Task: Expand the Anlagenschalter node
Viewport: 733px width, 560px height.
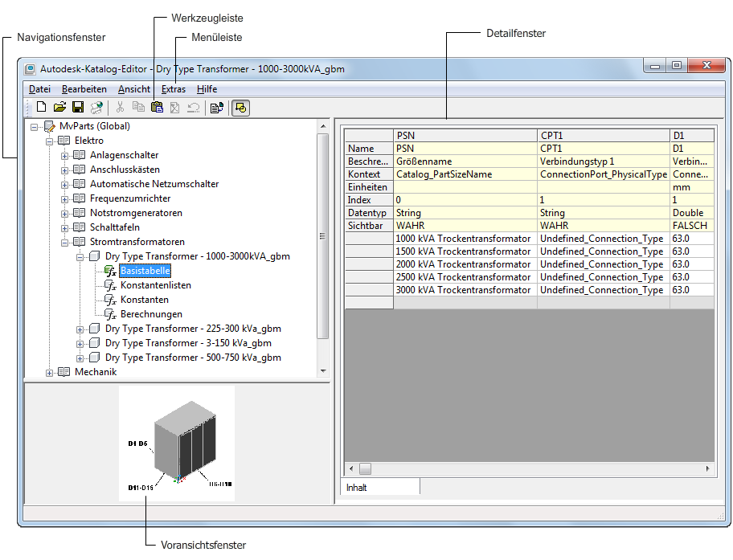Action: tap(64, 156)
